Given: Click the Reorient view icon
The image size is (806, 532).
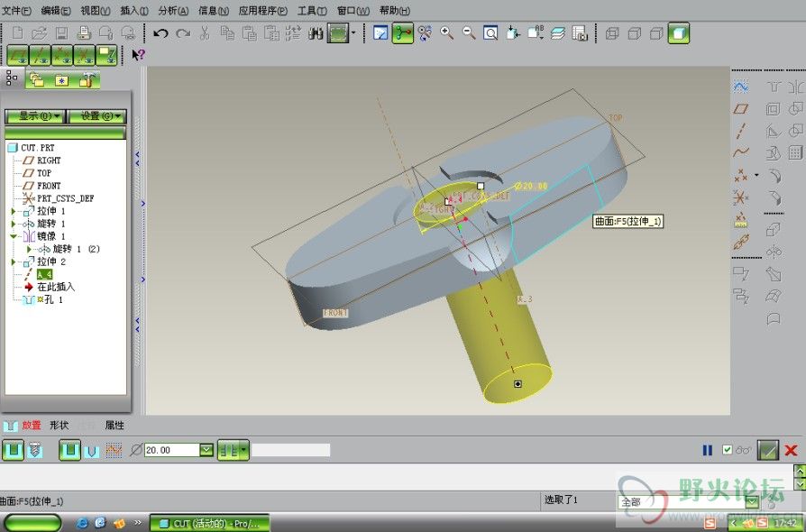Looking at the screenshot, I should [513, 34].
